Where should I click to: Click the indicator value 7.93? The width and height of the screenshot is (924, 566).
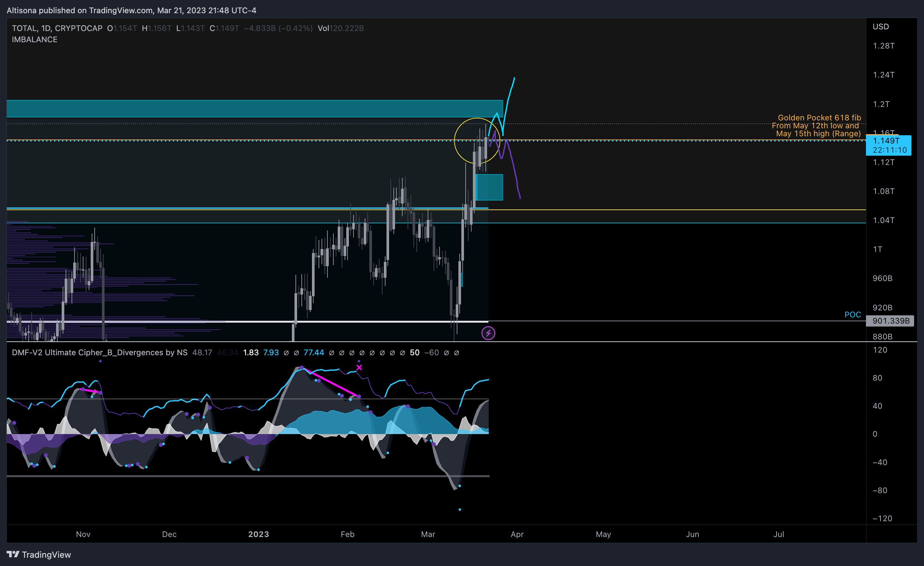(271, 353)
